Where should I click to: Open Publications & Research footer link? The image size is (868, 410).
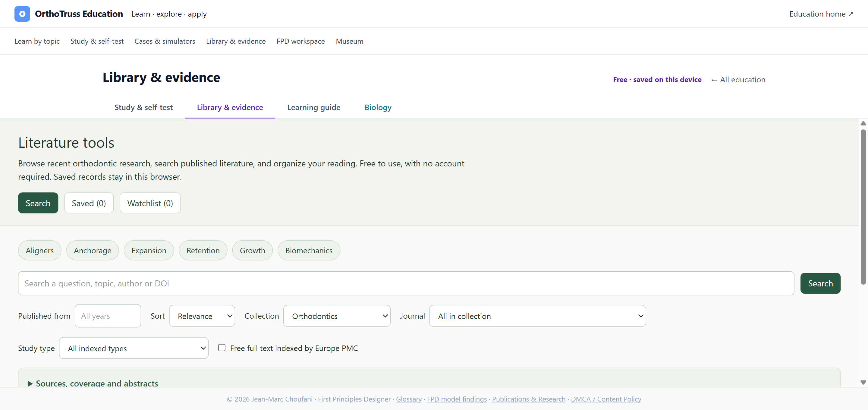(529, 399)
